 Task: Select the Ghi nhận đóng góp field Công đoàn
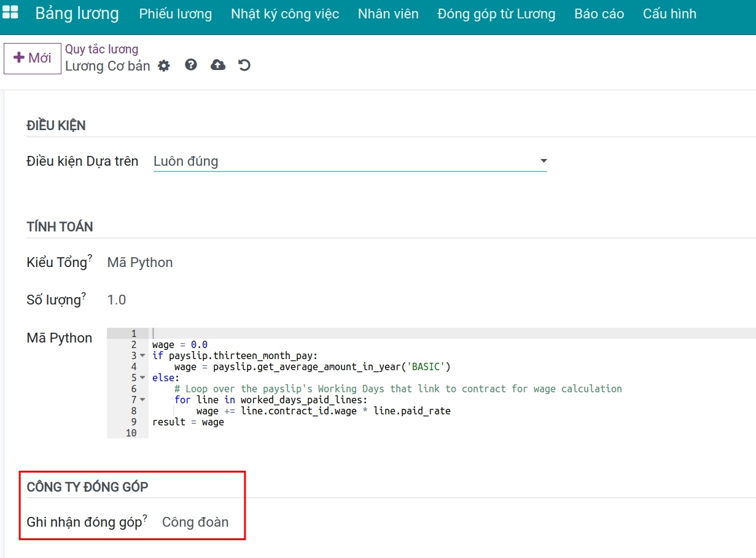pos(195,522)
